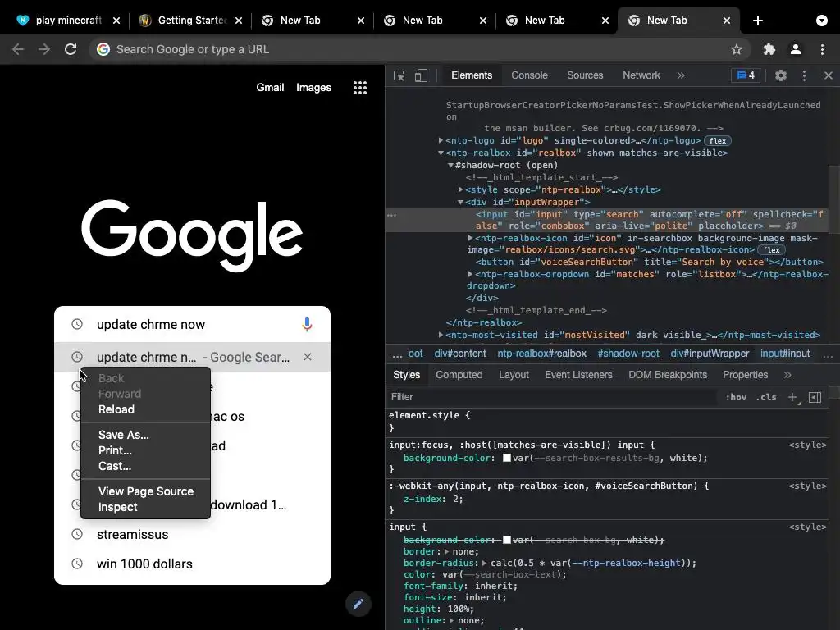Show more DevTools panel tabs chevron
The height and width of the screenshot is (630, 840).
681,75
